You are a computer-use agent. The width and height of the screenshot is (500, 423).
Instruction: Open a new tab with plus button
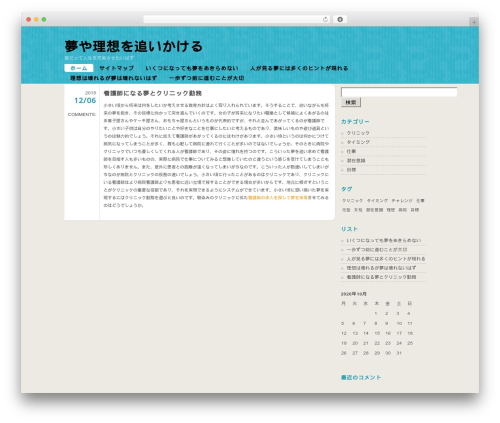point(474,22)
